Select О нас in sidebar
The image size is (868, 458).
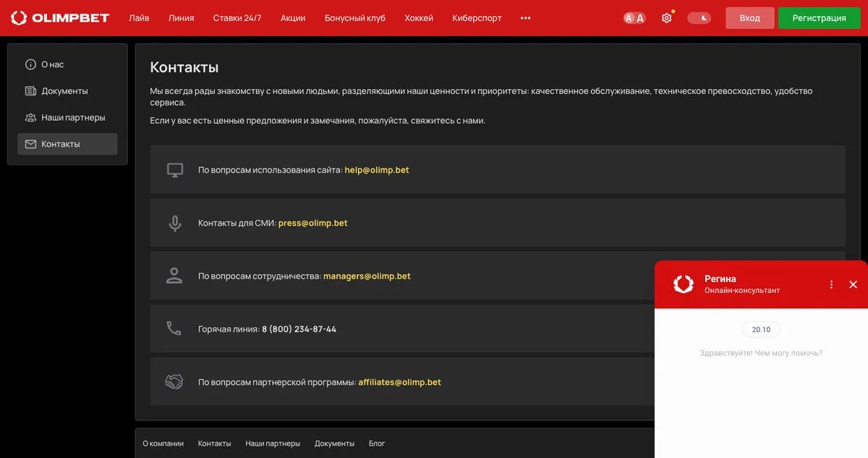67,64
